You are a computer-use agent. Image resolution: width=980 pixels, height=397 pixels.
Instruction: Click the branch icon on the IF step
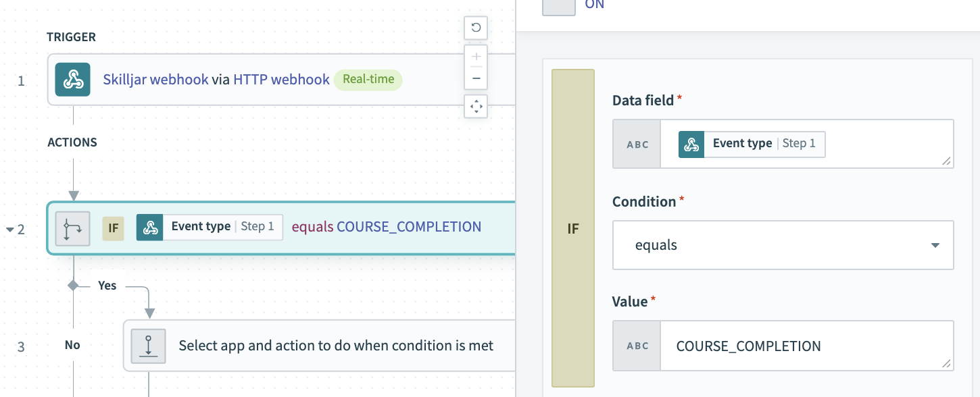[x=72, y=228]
